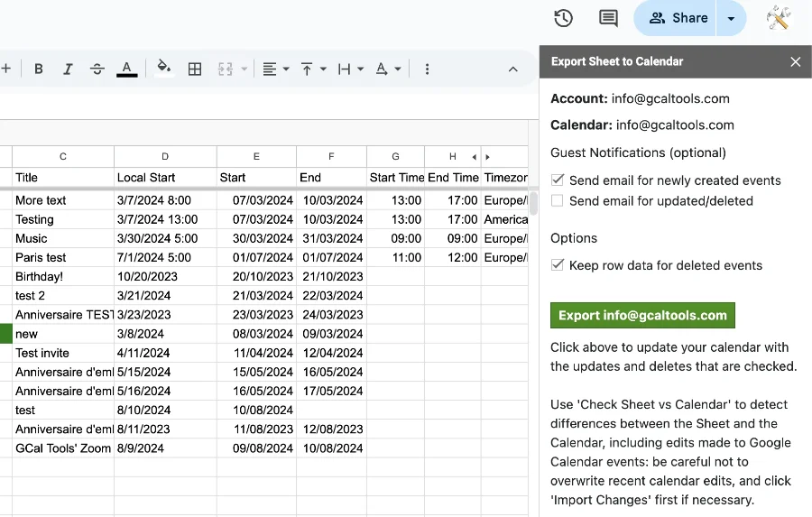
Task: Click the vertical scrollbar of the sheet
Action: [x=533, y=203]
